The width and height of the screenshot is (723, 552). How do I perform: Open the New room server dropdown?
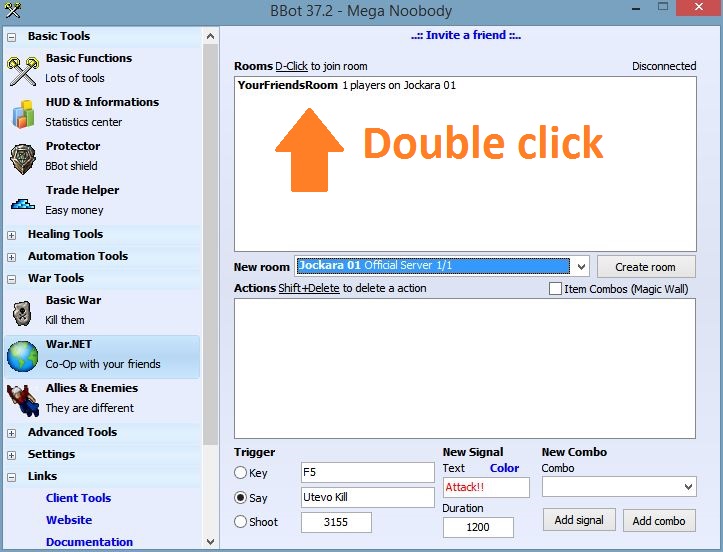pos(581,267)
